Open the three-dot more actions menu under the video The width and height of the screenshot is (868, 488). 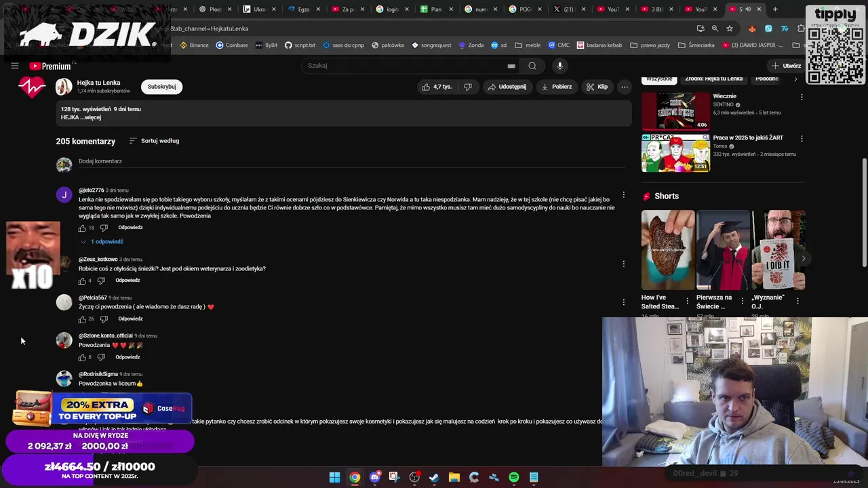(x=625, y=87)
